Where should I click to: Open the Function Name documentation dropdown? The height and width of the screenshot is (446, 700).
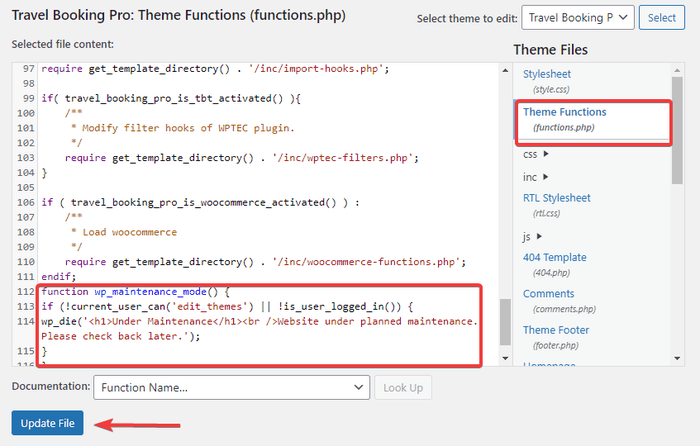tap(231, 387)
